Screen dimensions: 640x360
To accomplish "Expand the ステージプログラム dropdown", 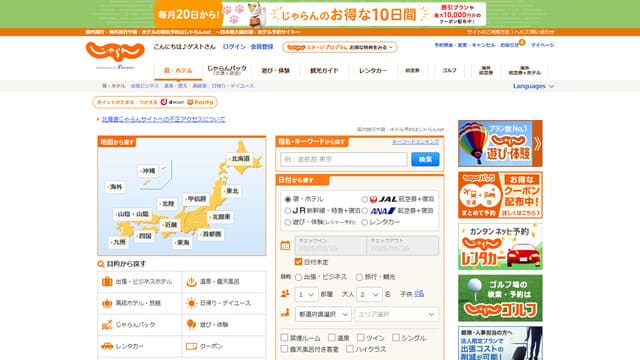I will [340, 47].
